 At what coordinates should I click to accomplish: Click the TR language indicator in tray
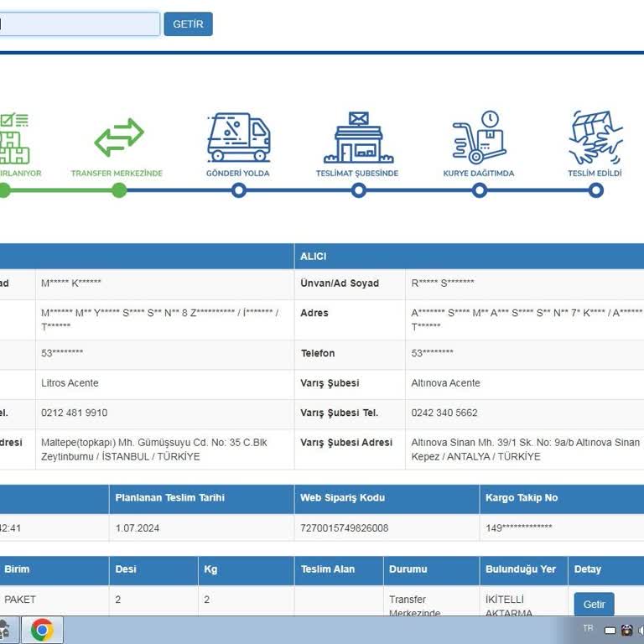pyautogui.click(x=588, y=628)
